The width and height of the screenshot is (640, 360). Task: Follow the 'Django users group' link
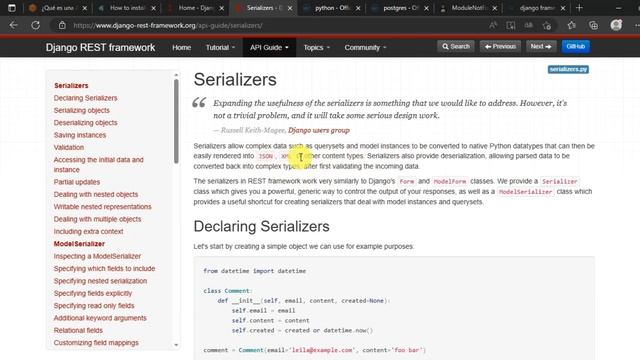(319, 130)
